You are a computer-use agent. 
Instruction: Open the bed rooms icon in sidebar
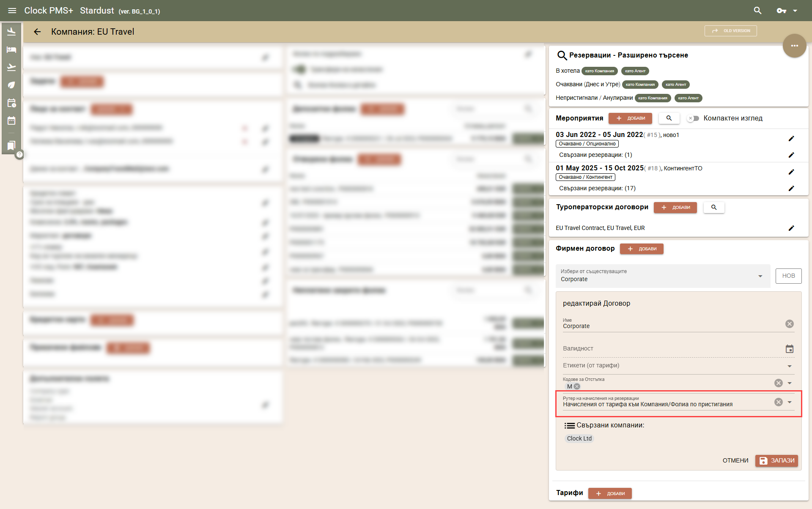click(x=11, y=49)
